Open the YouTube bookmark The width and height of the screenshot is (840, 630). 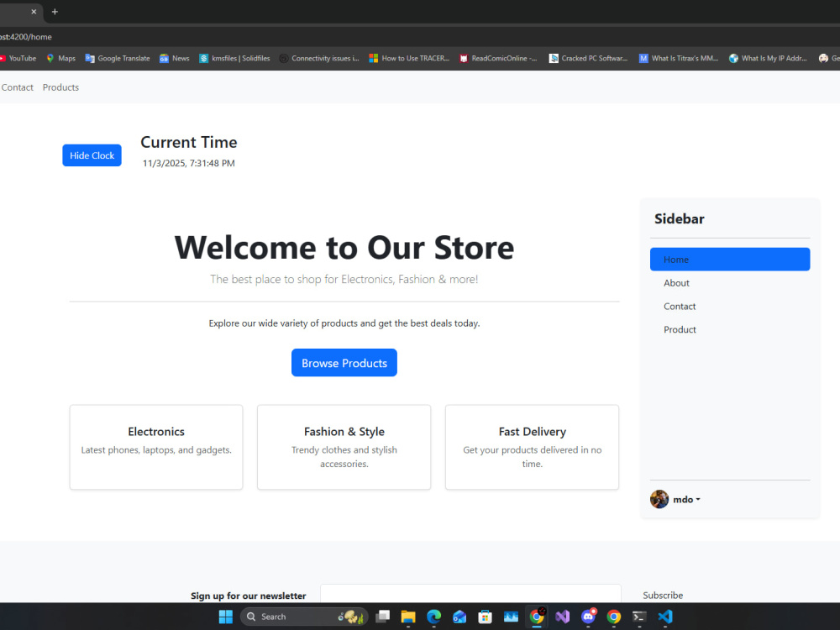click(18, 59)
